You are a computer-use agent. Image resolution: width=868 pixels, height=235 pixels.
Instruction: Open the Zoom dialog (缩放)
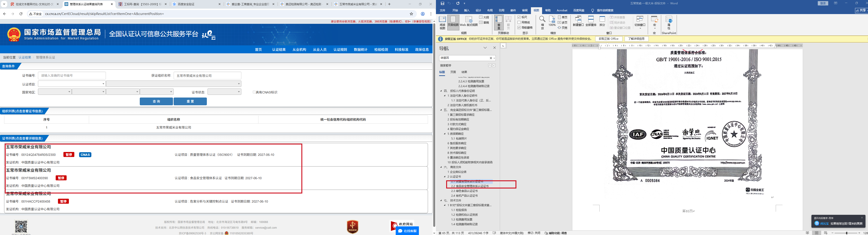542,22
